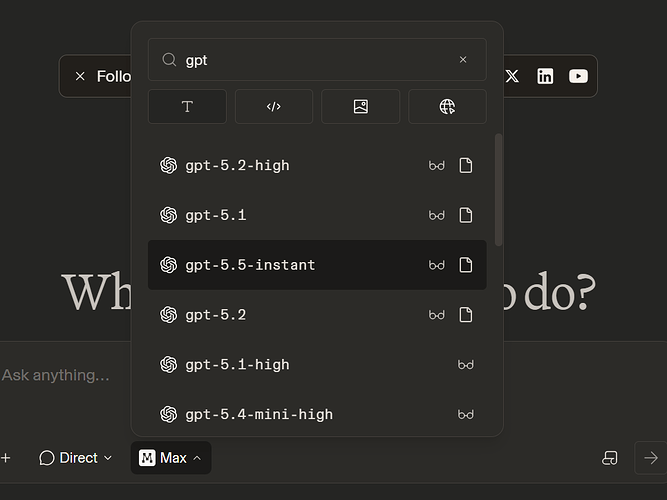Click OpenAI logo beside gpt-5.5-instant
This screenshot has width=667, height=500.
[168, 265]
